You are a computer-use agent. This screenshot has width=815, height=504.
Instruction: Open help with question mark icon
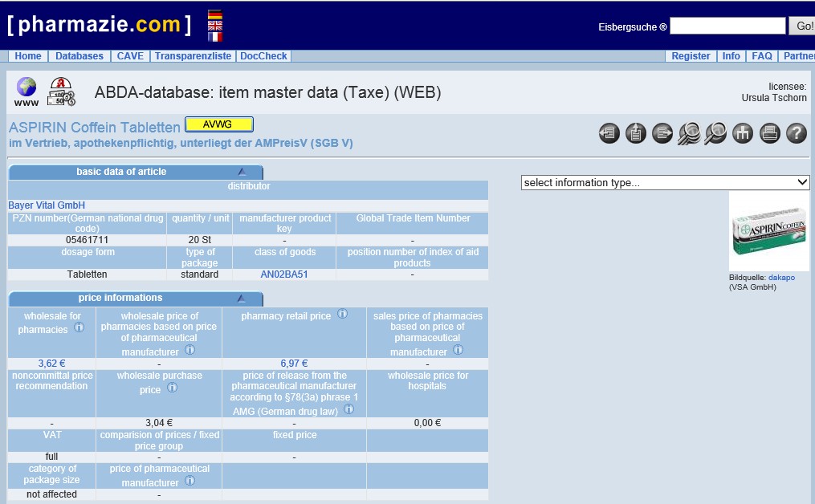(797, 133)
